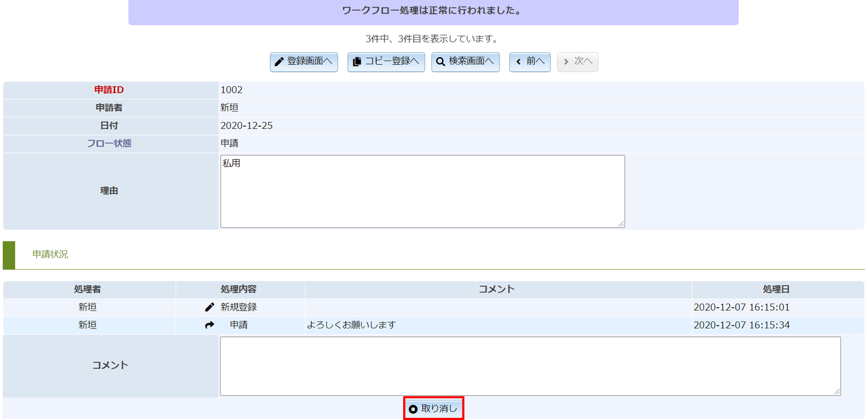Click 新垣 in the 新規登録 row
The image size is (868, 420).
[87, 307]
